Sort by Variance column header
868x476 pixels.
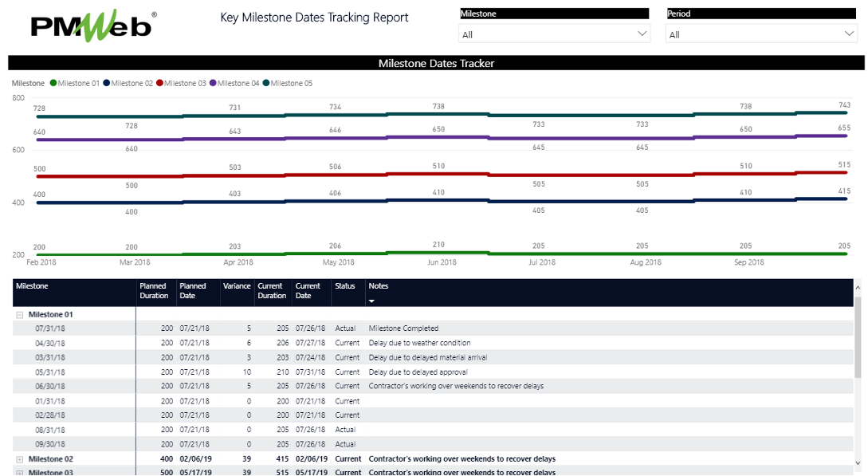tap(237, 286)
